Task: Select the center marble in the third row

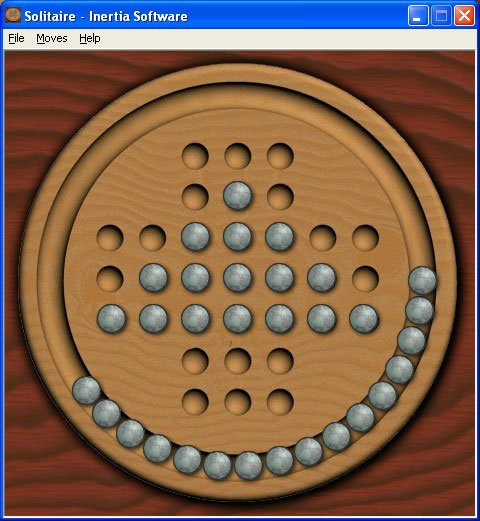Action: (237, 237)
